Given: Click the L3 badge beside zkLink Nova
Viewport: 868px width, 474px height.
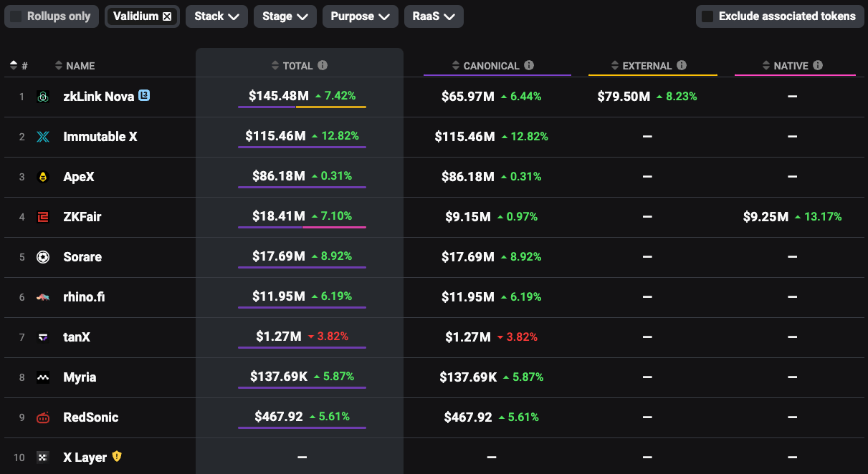Looking at the screenshot, I should 144,95.
